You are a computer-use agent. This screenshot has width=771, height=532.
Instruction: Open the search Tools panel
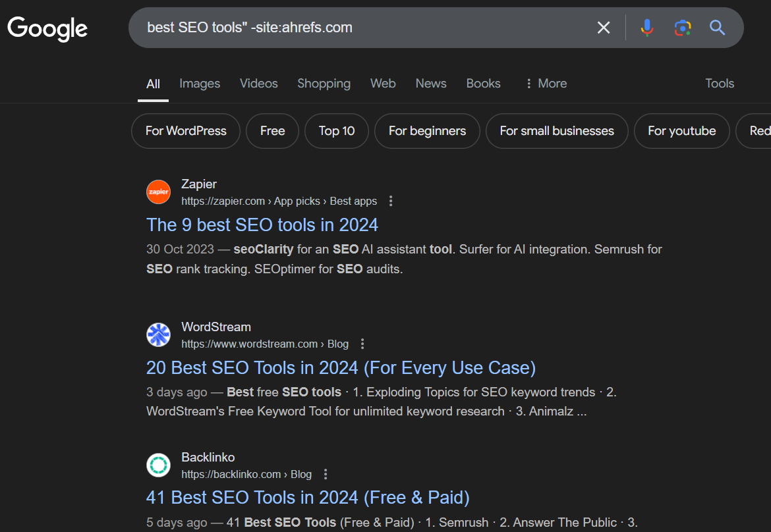point(720,84)
